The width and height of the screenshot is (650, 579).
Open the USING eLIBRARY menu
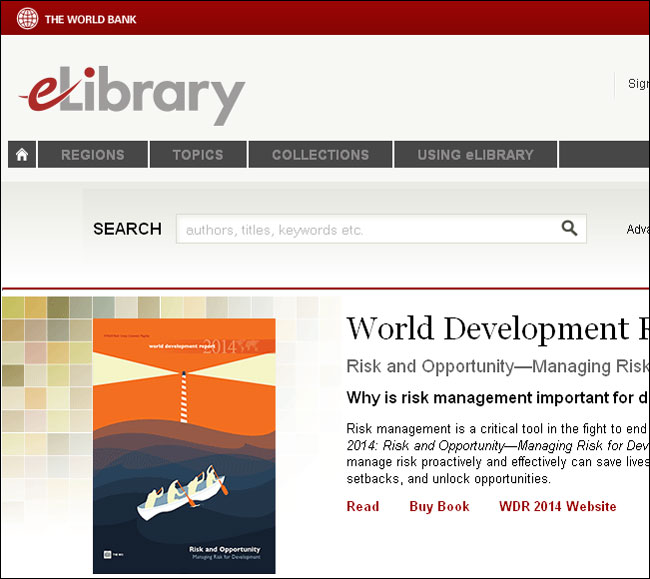click(475, 155)
